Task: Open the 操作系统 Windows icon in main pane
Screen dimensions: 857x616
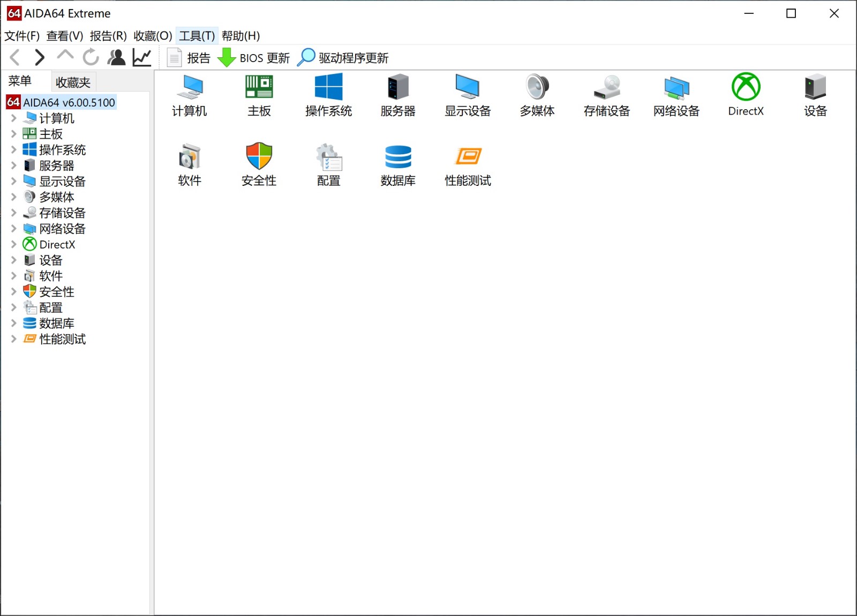Action: (328, 96)
